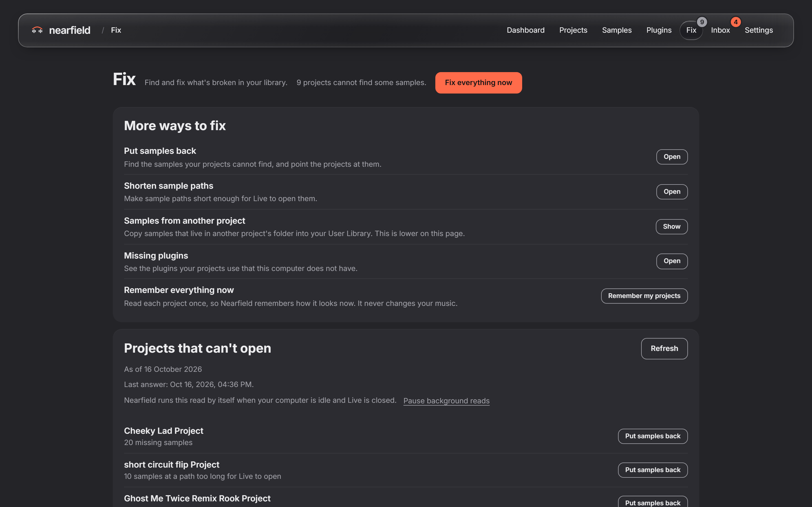Viewport: 812px width, 507px height.
Task: Open the Put samples back tool
Action: tap(672, 157)
